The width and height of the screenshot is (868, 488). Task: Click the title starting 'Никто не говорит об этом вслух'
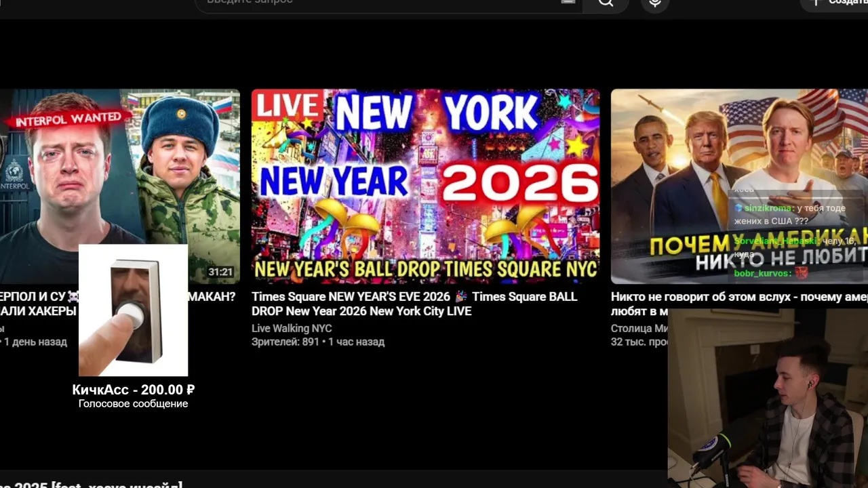(739, 304)
